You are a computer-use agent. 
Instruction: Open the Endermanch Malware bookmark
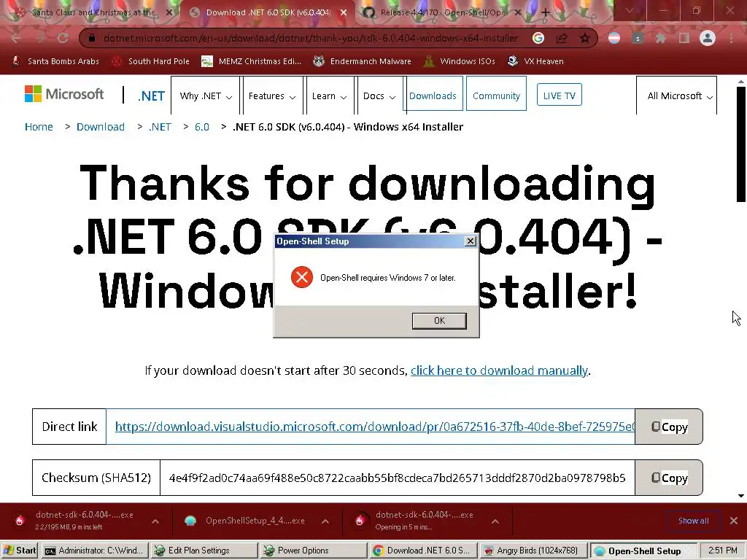(x=363, y=61)
